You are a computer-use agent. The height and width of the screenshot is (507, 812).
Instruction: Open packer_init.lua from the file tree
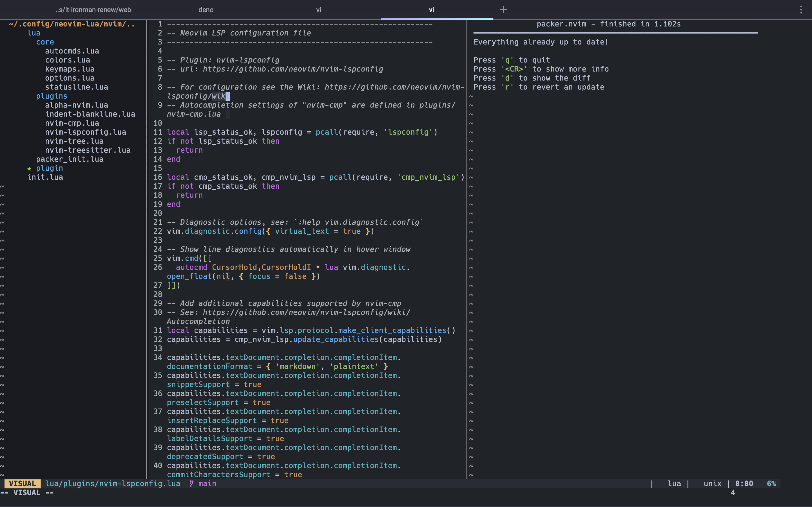(x=70, y=159)
